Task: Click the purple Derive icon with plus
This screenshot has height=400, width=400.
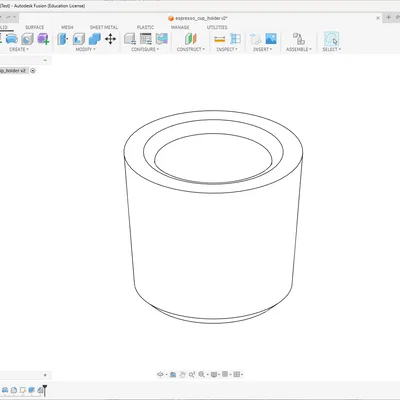Action: click(x=43, y=39)
